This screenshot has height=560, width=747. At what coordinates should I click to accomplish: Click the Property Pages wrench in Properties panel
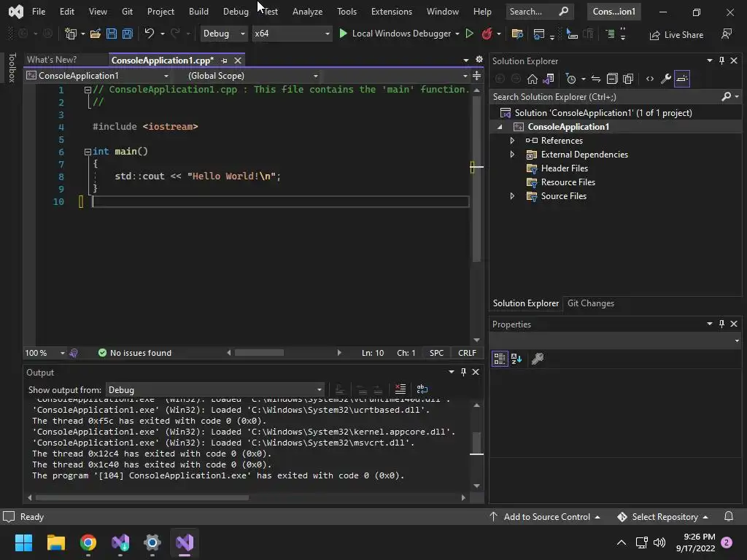click(538, 359)
